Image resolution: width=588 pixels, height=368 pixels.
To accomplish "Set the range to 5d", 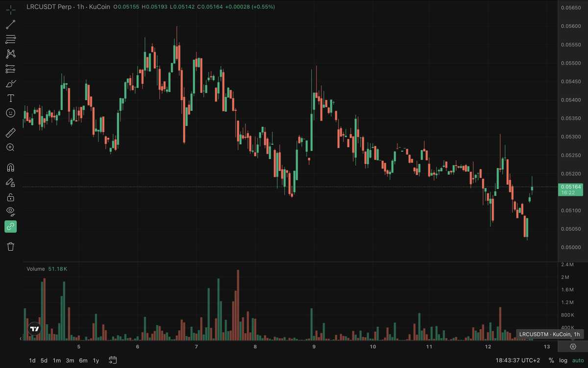I will pyautogui.click(x=44, y=360).
